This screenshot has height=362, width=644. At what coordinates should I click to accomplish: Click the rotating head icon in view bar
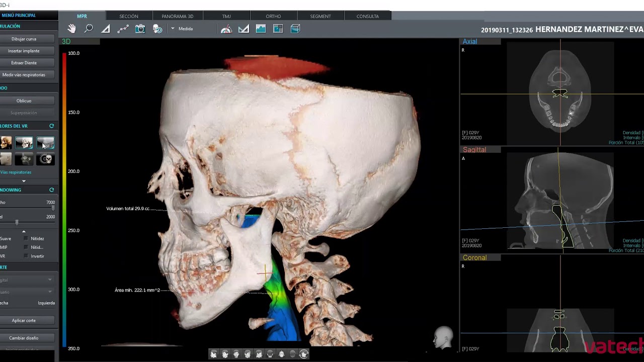pos(303,354)
